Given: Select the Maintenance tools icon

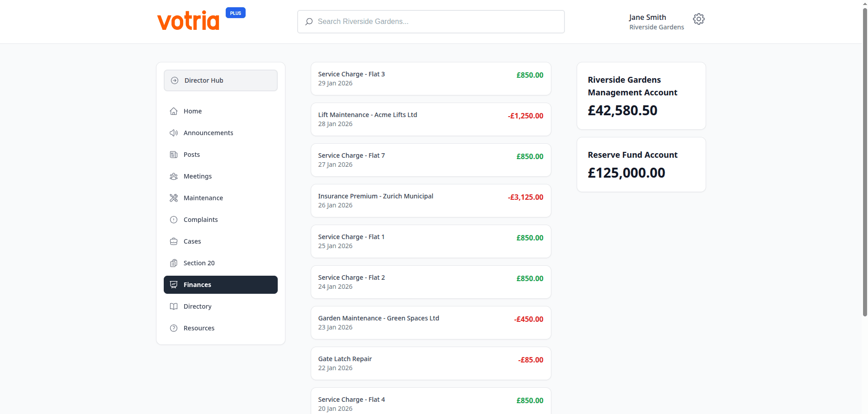Looking at the screenshot, I should point(174,198).
